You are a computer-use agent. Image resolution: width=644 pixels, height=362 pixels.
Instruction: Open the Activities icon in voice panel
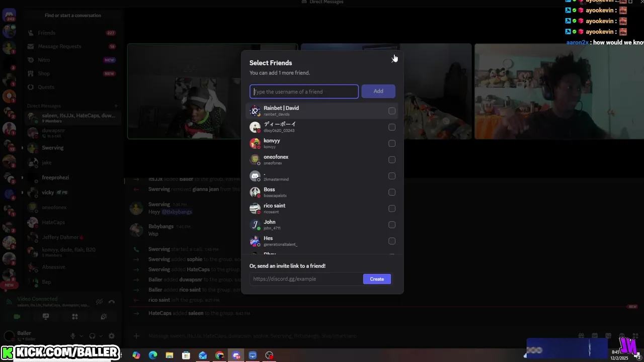click(x=75, y=316)
